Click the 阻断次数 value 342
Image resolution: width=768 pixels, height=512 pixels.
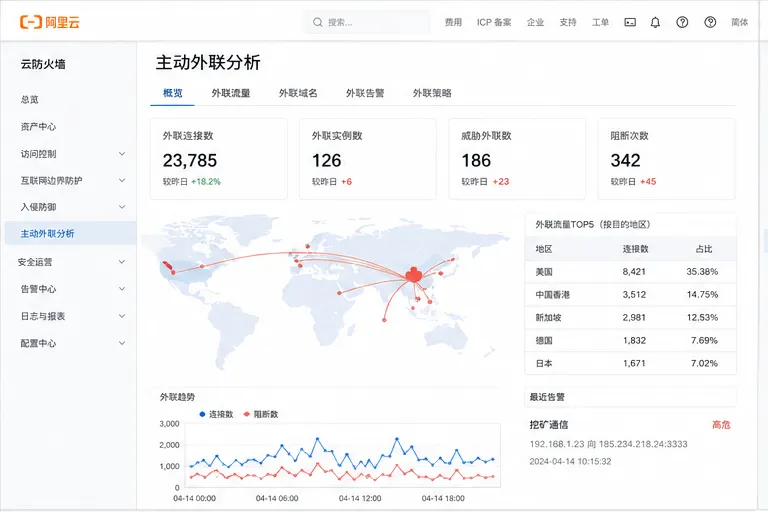tap(625, 160)
